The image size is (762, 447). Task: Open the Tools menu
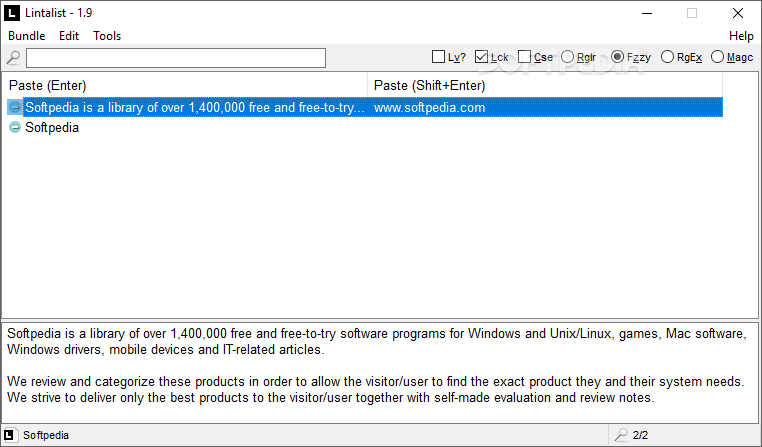107,36
